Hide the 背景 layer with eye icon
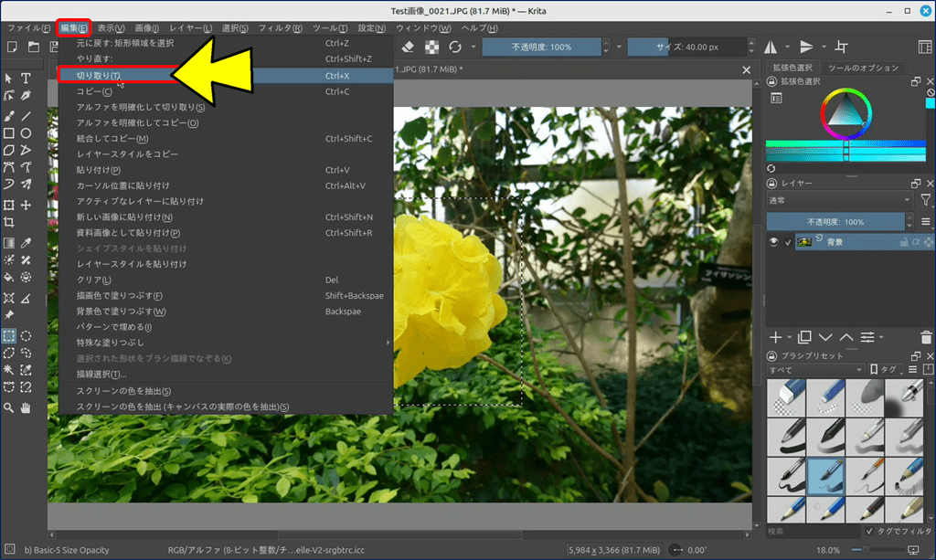 click(773, 242)
